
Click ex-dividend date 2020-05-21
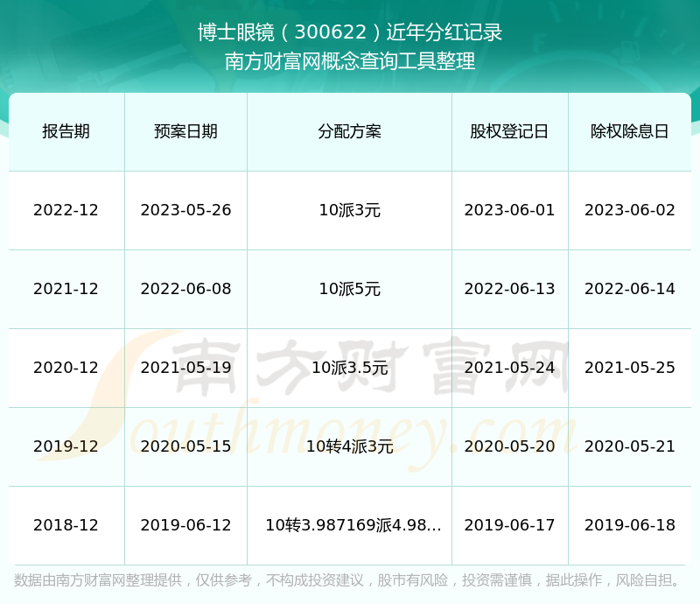[629, 446]
